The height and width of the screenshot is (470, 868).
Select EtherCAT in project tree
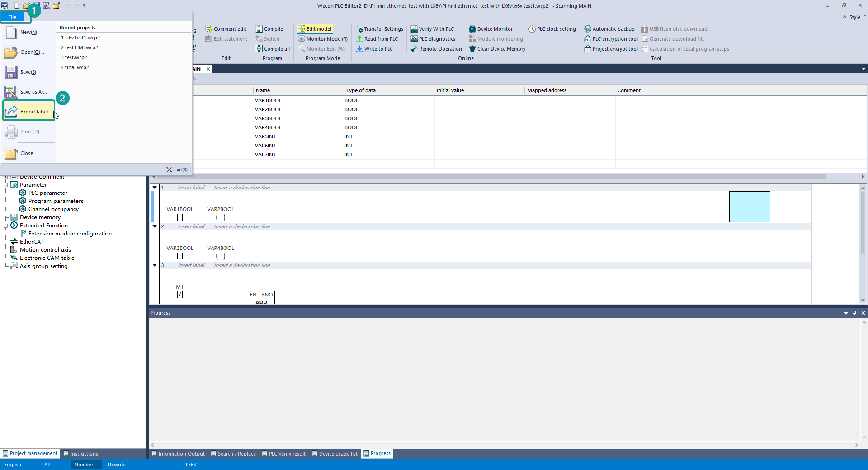(x=32, y=242)
